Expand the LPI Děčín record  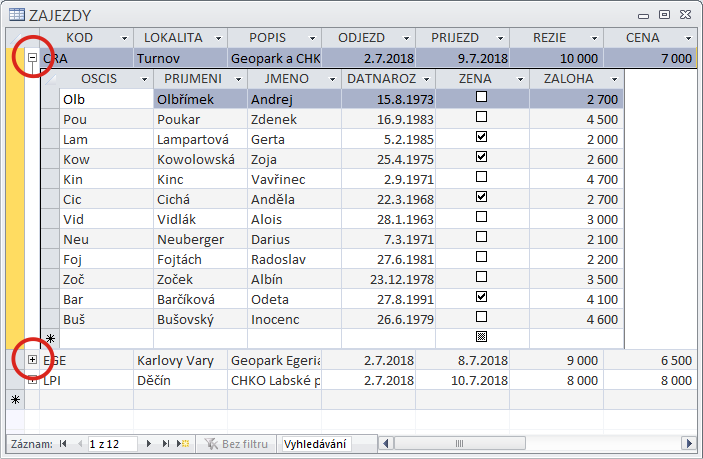[x=32, y=380]
